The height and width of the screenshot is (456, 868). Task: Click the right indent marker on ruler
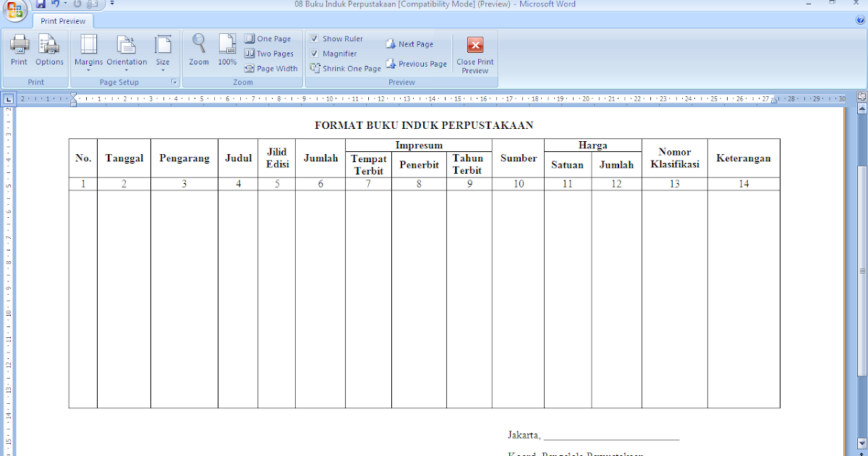click(773, 100)
